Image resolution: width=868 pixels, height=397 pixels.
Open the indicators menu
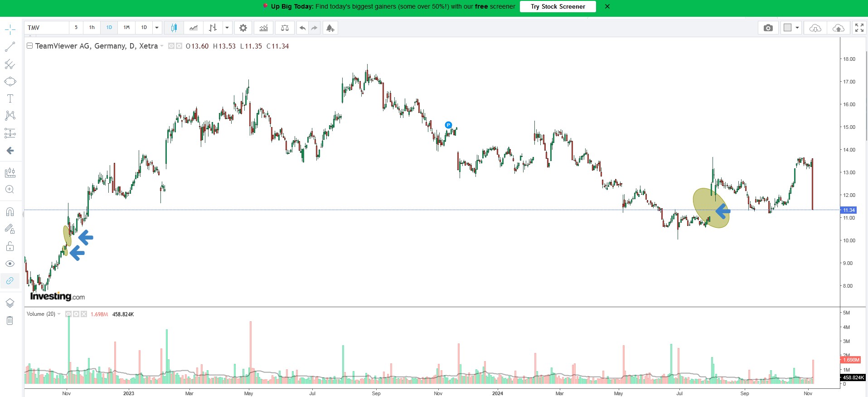click(x=263, y=28)
